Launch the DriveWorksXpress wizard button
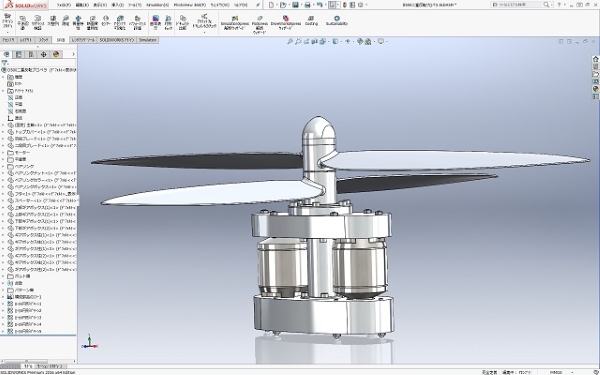This screenshot has width=600, height=375. (x=285, y=23)
